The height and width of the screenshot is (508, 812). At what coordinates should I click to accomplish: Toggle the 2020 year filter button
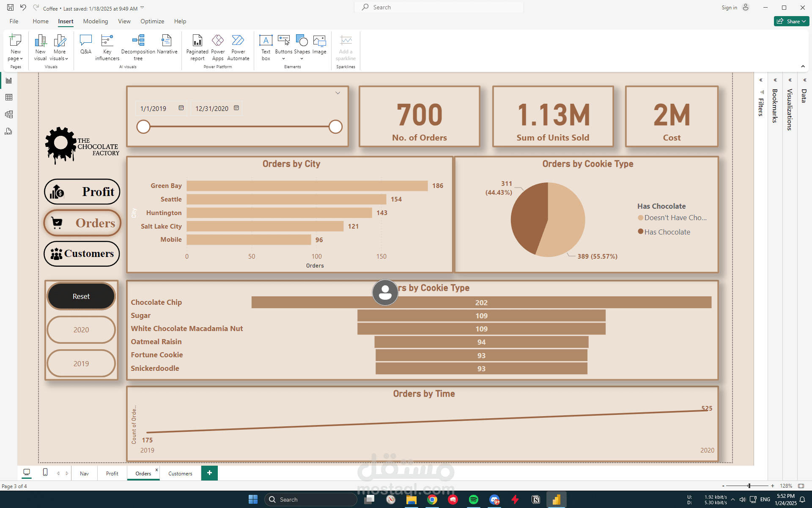click(x=81, y=330)
